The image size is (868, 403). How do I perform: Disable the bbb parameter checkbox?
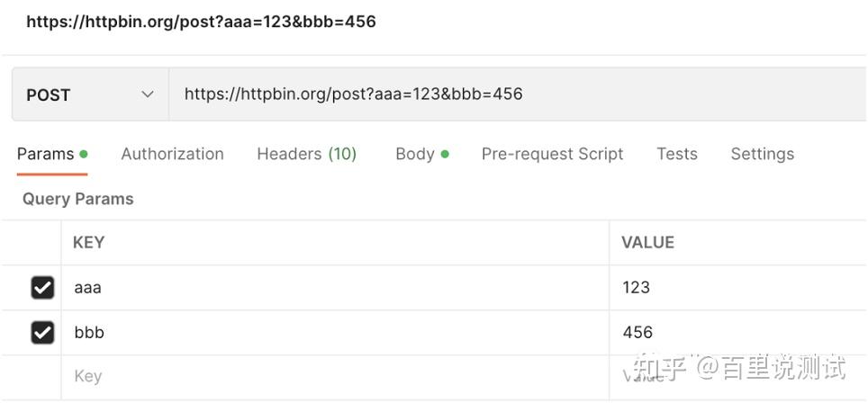pos(42,333)
